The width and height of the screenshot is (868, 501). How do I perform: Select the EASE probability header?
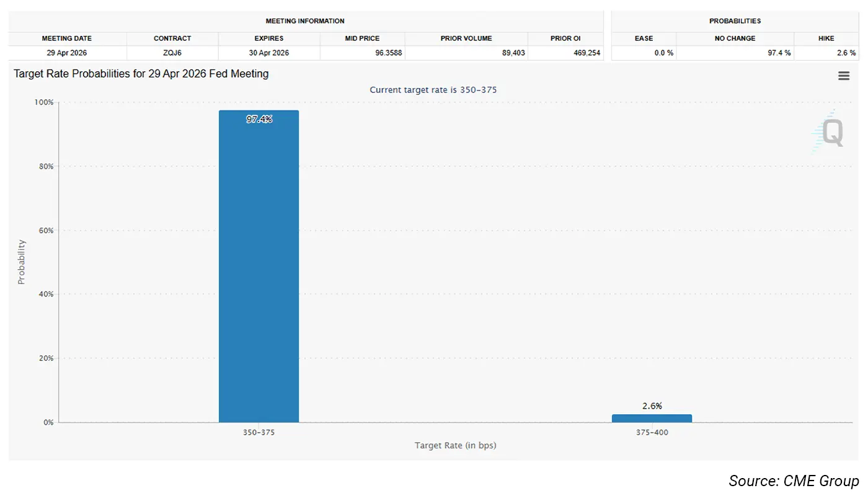pos(644,38)
